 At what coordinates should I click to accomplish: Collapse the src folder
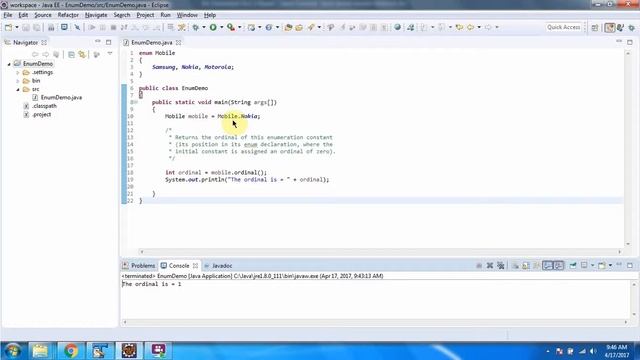18,89
